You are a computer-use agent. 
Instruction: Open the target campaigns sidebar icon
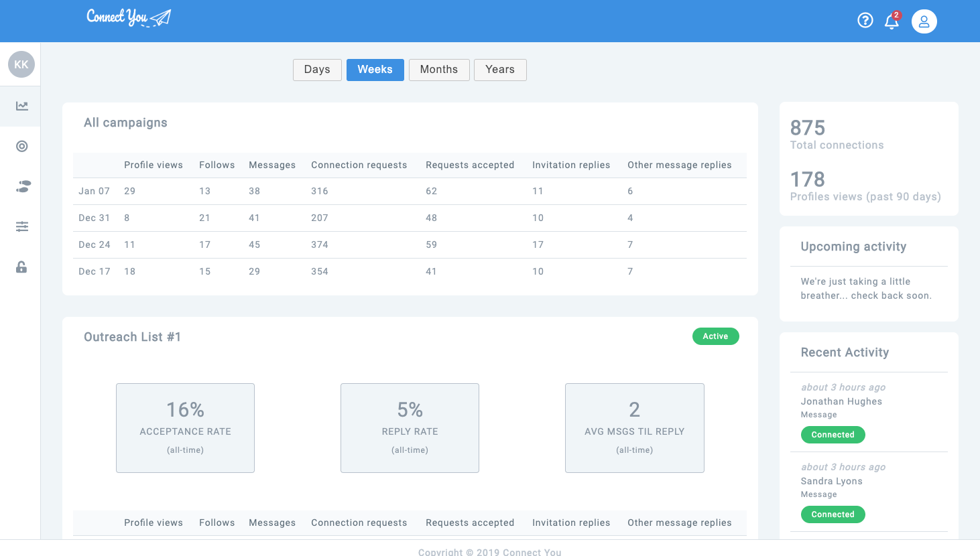coord(22,146)
